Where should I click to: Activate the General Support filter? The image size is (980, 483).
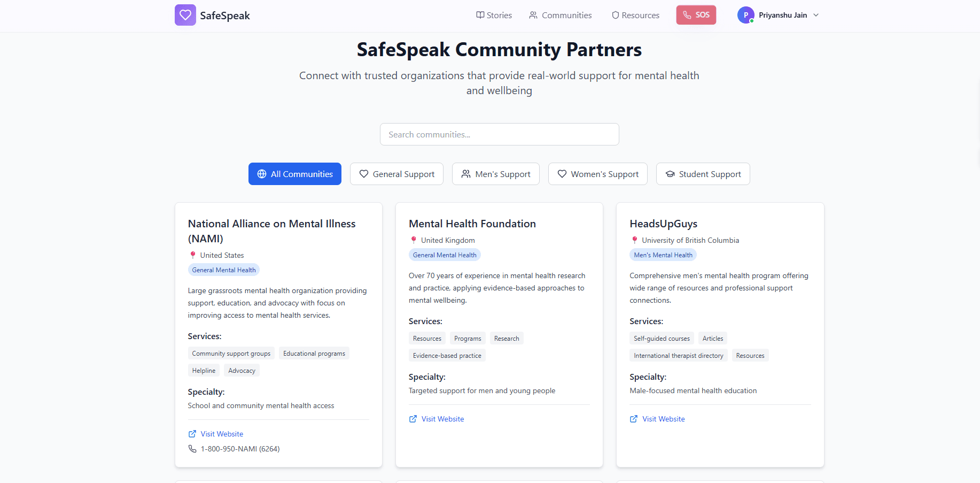[x=396, y=174]
